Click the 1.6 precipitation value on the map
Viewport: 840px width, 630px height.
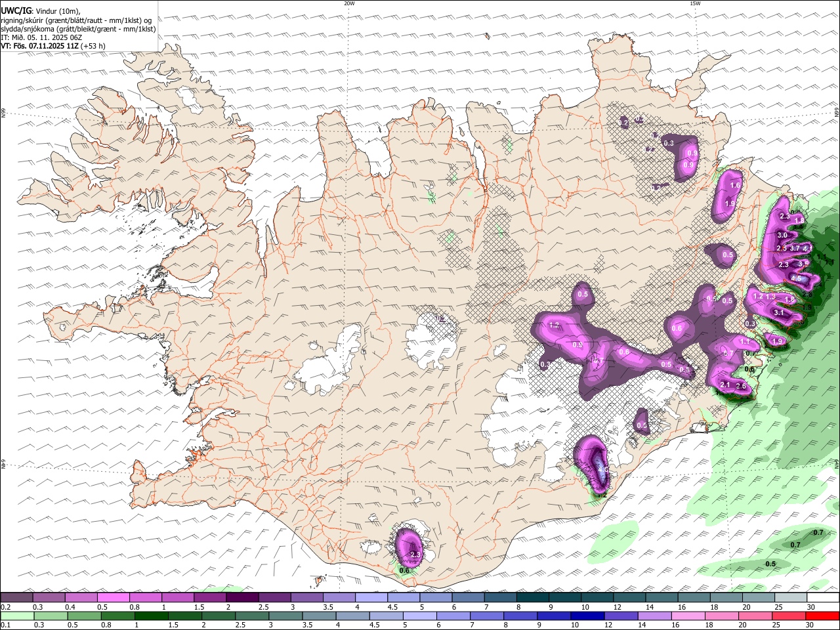tap(735, 186)
